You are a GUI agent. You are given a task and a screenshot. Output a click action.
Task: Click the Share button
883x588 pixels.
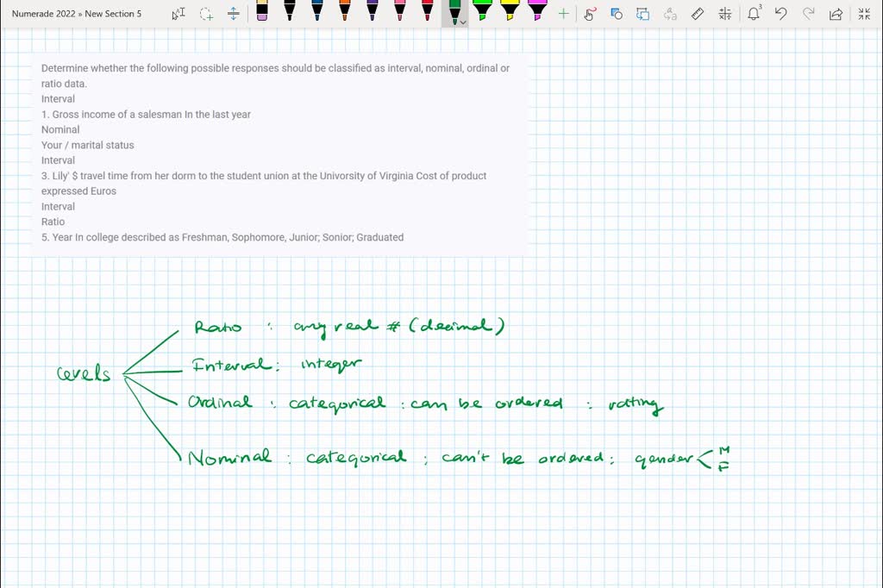[x=836, y=13]
